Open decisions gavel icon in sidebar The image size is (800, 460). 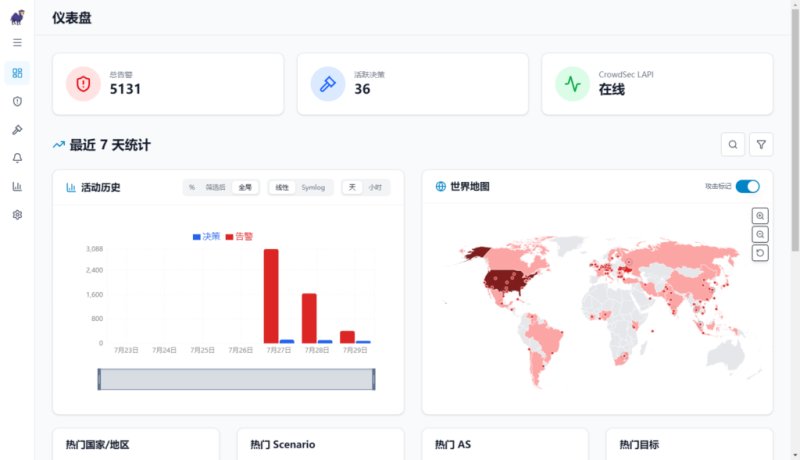pyautogui.click(x=17, y=130)
